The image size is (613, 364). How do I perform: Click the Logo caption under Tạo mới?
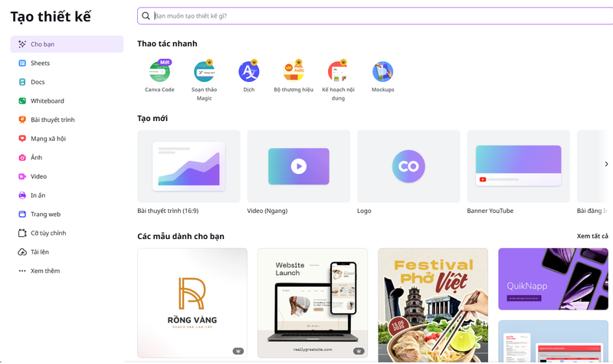[x=364, y=212]
